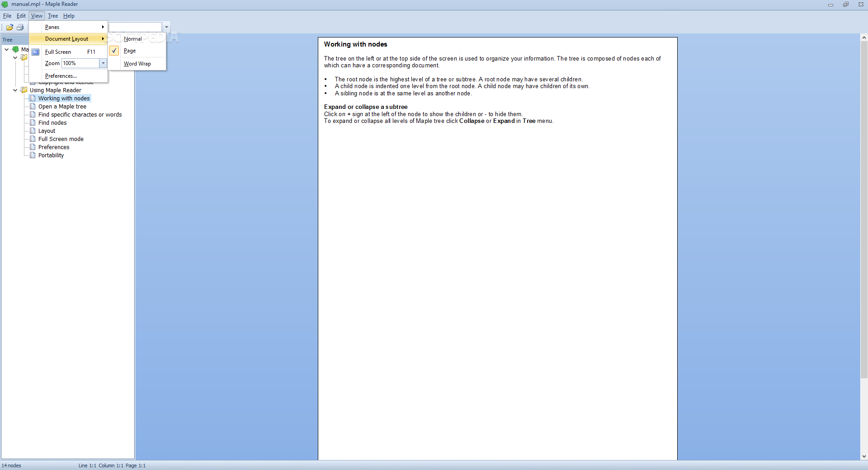
Task: Click the toolbar search text field
Action: tap(135, 27)
